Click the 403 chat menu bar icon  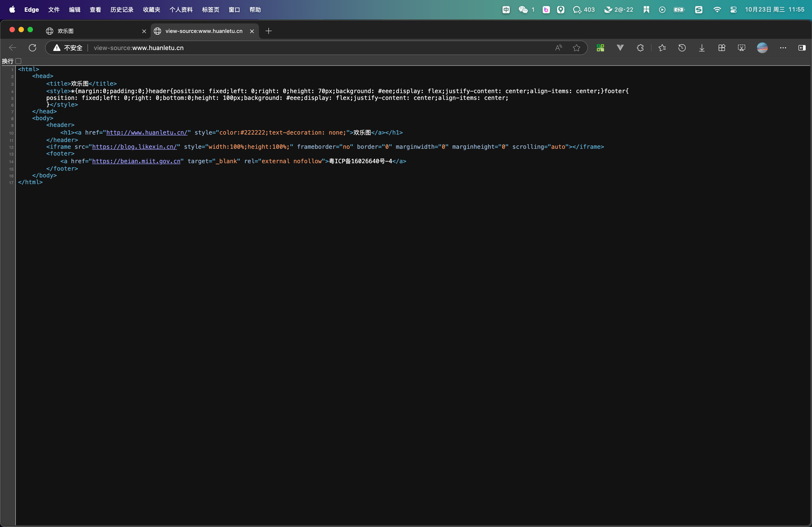(584, 9)
